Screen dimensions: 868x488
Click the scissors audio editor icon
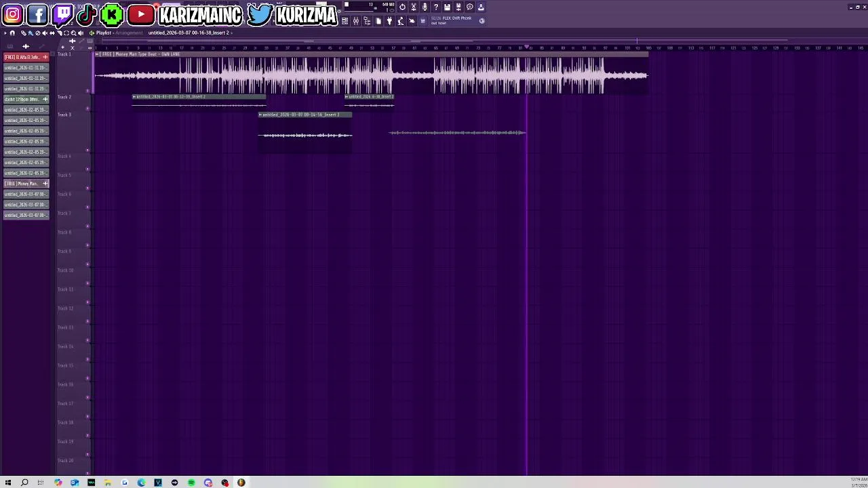coord(414,7)
